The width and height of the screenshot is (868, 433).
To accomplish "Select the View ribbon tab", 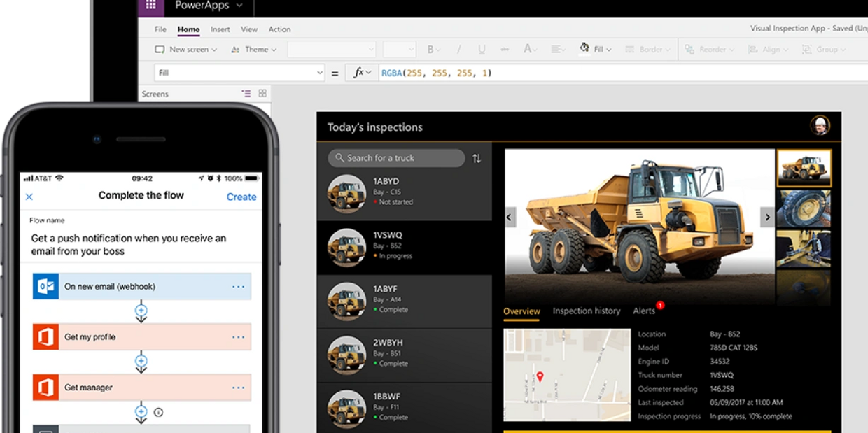I will [249, 29].
